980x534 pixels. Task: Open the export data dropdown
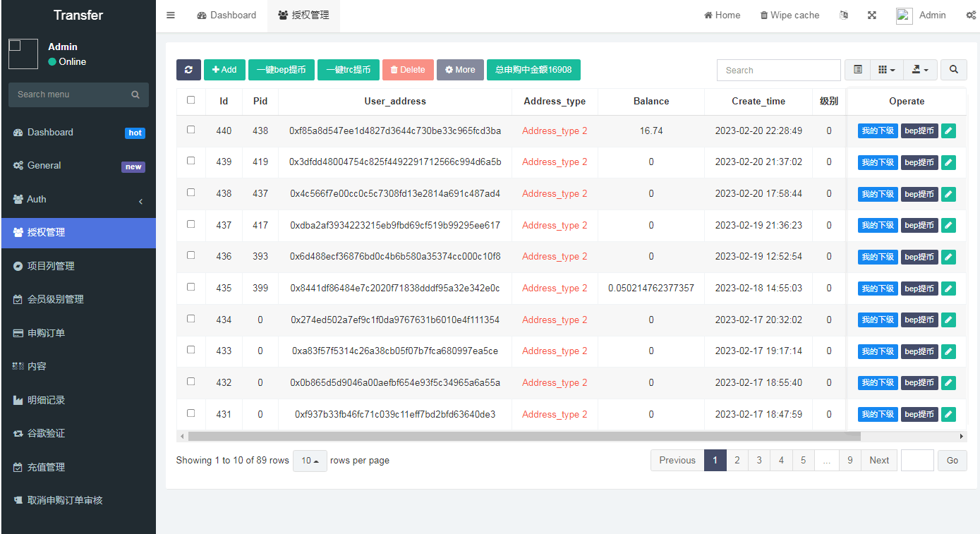[x=920, y=70]
